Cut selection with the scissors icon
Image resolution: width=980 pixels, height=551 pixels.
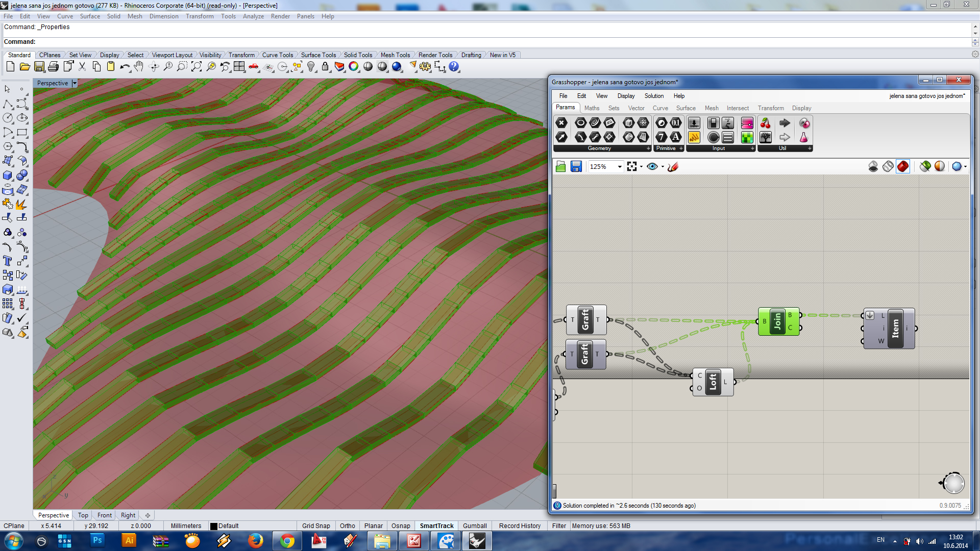coord(82,67)
